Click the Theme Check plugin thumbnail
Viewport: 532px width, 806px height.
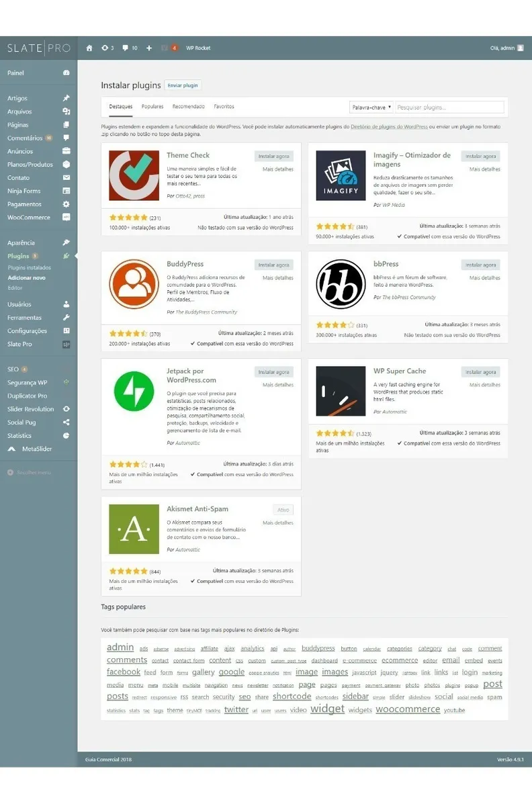coord(134,175)
